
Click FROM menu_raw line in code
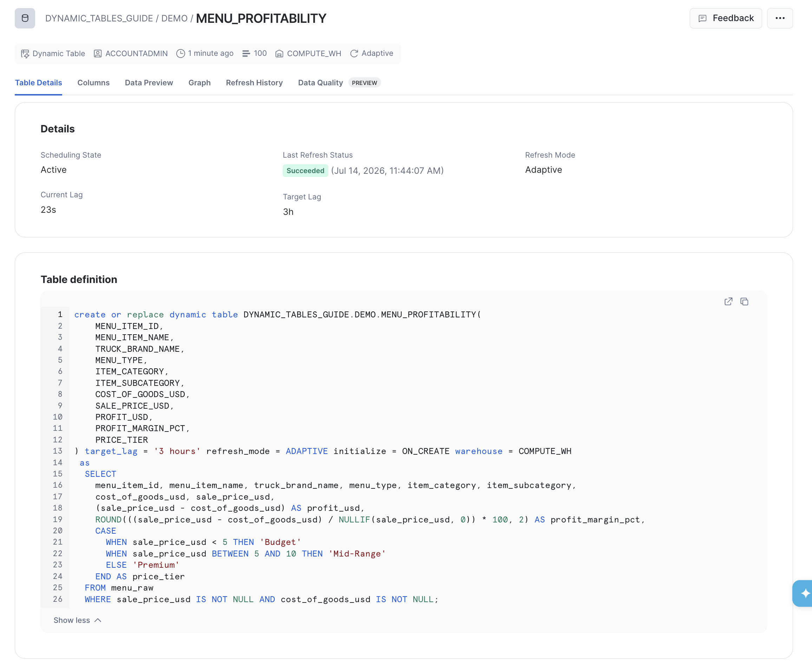click(x=119, y=588)
